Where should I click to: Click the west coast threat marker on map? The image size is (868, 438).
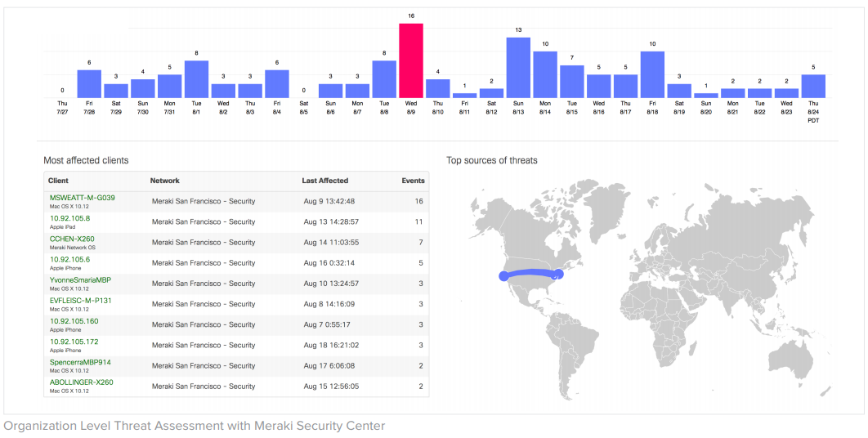(503, 275)
